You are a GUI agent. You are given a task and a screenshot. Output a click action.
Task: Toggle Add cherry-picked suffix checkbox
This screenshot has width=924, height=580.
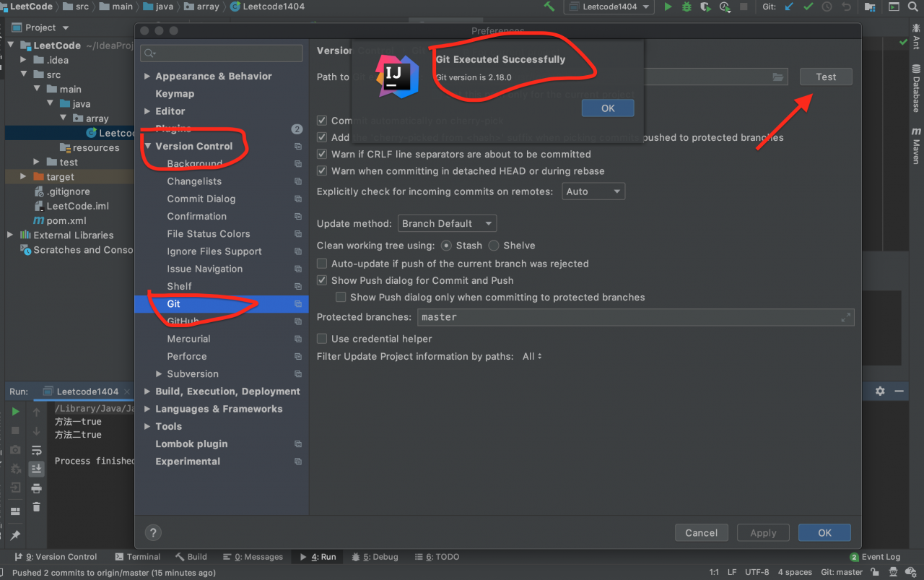pyautogui.click(x=323, y=137)
